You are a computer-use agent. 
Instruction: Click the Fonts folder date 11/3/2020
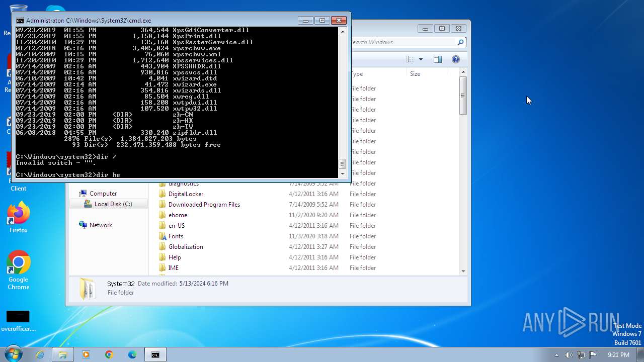click(x=313, y=236)
